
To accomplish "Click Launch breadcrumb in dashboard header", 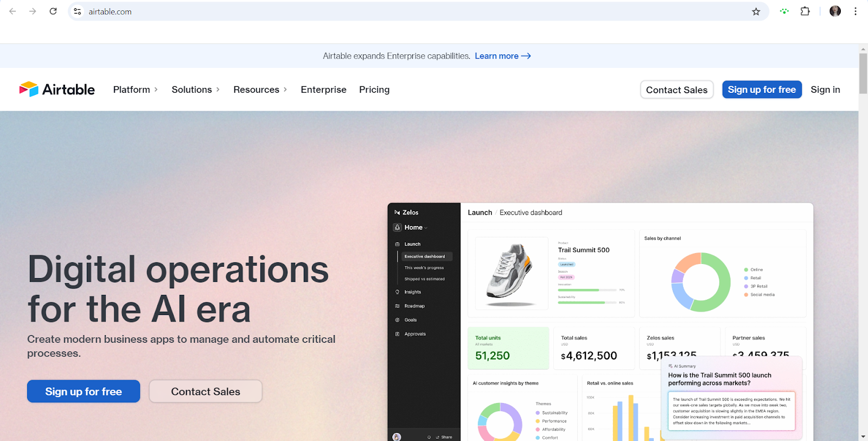I will tap(480, 212).
